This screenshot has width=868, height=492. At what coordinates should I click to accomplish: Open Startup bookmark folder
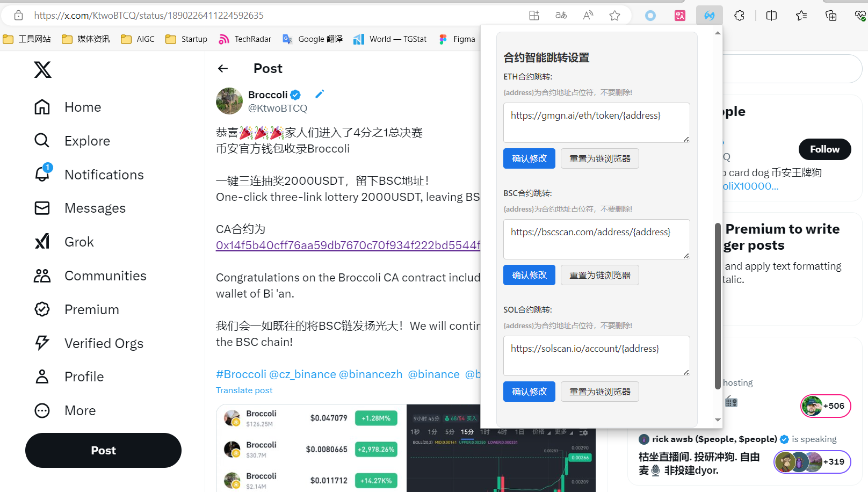coord(186,39)
